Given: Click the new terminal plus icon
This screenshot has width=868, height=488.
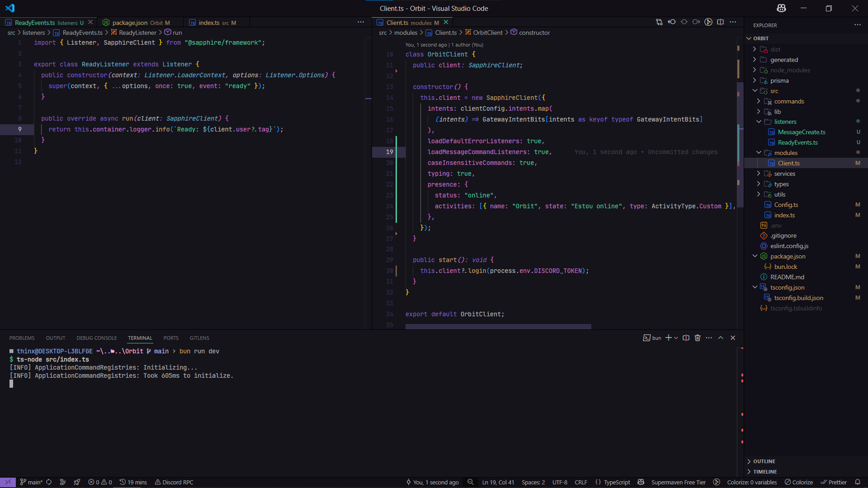Looking at the screenshot, I should click(668, 338).
